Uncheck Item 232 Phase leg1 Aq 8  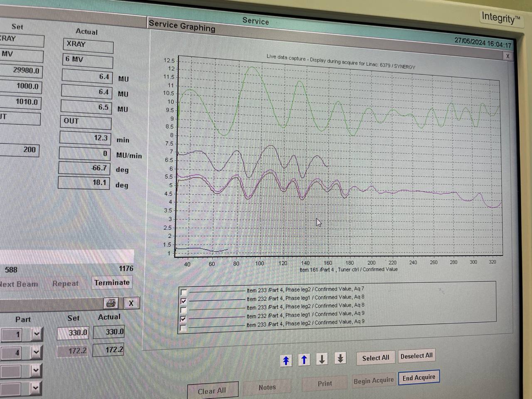184,301
